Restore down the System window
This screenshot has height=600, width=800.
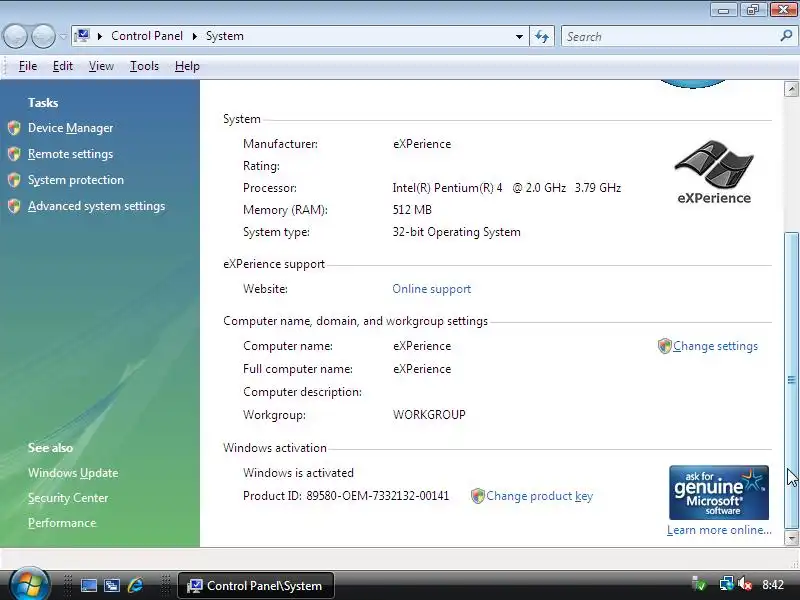coord(753,9)
